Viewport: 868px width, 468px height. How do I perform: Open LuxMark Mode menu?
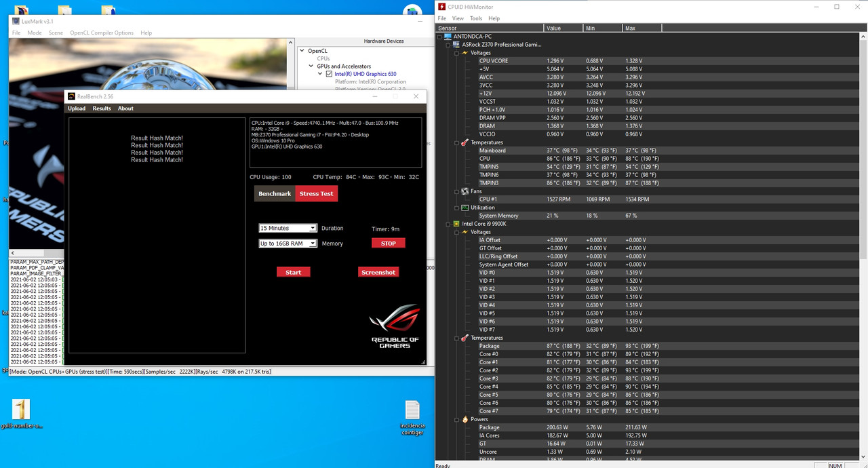pos(35,33)
